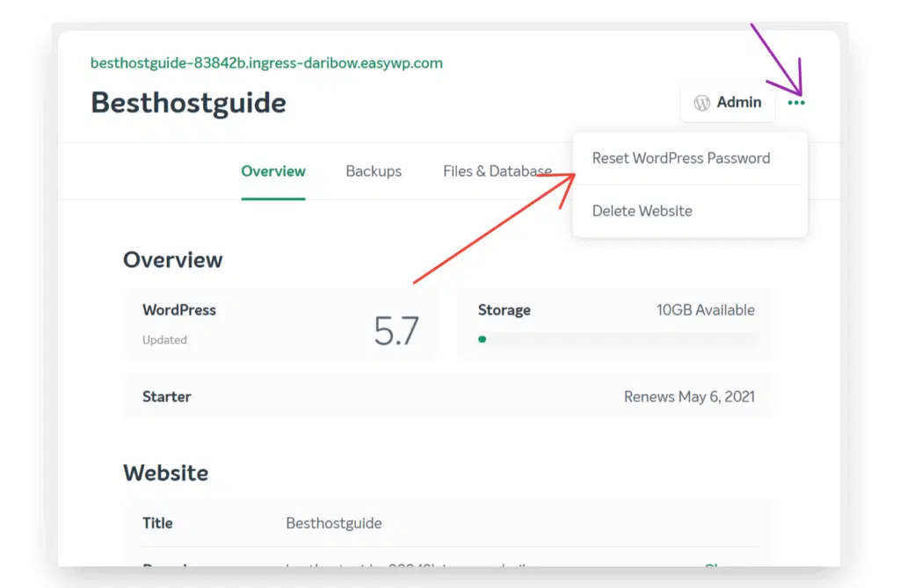900x588 pixels.
Task: Click the 10GB Available storage text
Action: point(706,310)
